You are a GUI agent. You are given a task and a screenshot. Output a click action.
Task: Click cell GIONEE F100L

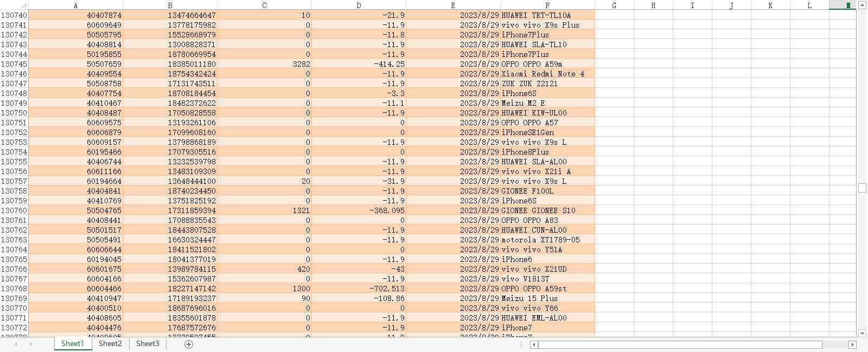tap(547, 191)
